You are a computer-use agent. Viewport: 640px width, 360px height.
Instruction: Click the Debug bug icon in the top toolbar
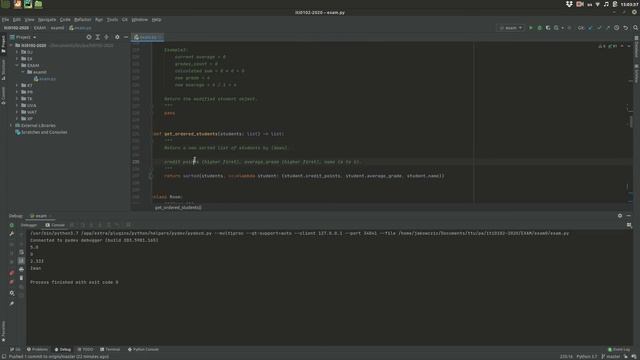tap(540, 28)
